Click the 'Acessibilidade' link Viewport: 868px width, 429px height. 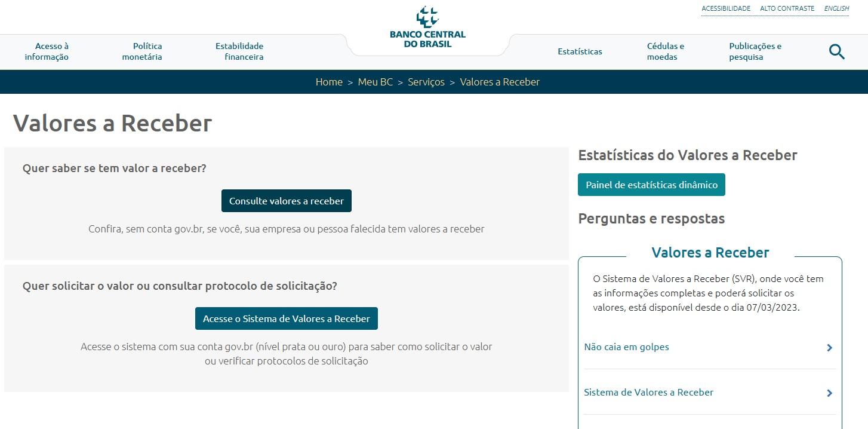point(725,8)
